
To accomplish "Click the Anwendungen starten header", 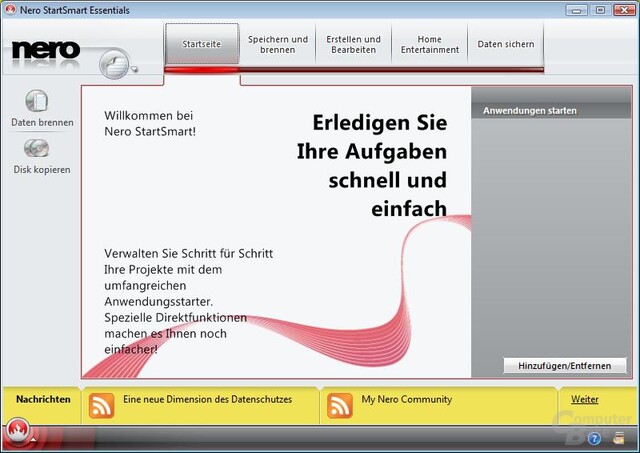I will [x=530, y=111].
